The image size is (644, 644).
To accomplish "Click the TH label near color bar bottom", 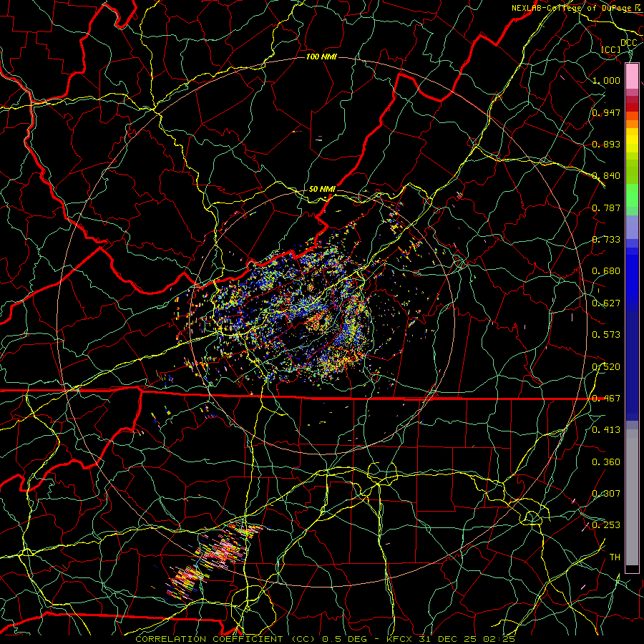I will point(615,557).
